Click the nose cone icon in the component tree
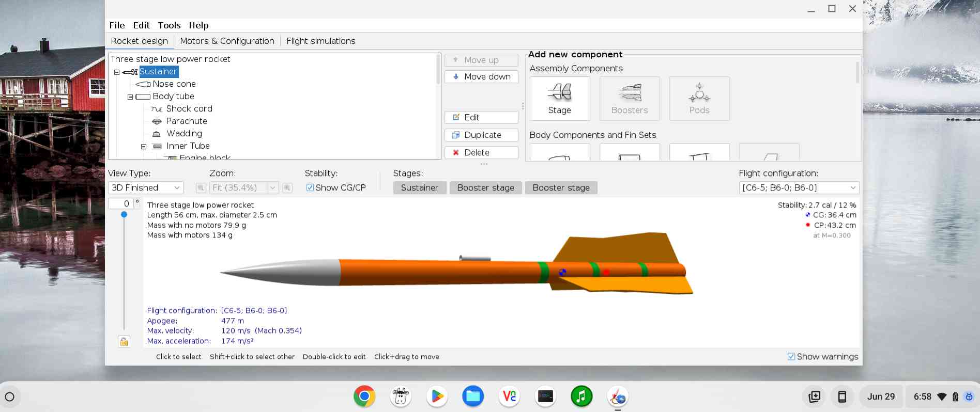Screen dimensions: 980x412 (143, 84)
